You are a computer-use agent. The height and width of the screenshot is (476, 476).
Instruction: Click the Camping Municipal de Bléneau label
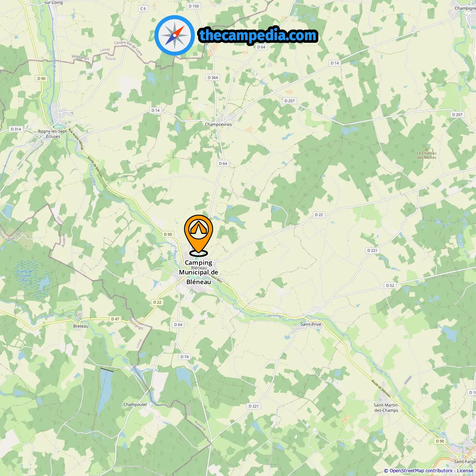tap(199, 272)
